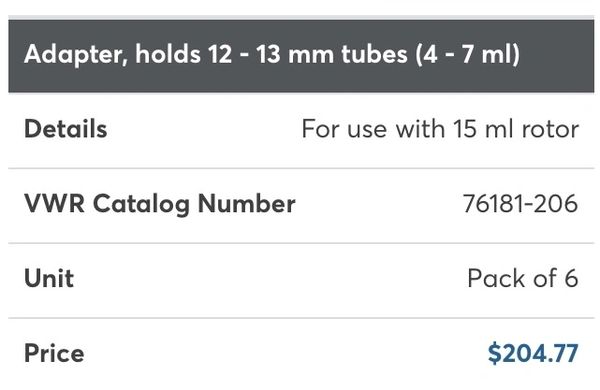This screenshot has height=390, width=600.
Task: Click the Price row label
Action: click(x=54, y=353)
